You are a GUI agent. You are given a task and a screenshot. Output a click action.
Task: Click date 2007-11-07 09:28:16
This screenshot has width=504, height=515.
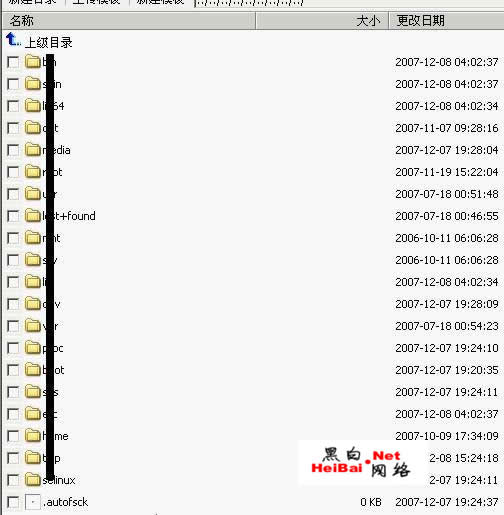pos(447,128)
